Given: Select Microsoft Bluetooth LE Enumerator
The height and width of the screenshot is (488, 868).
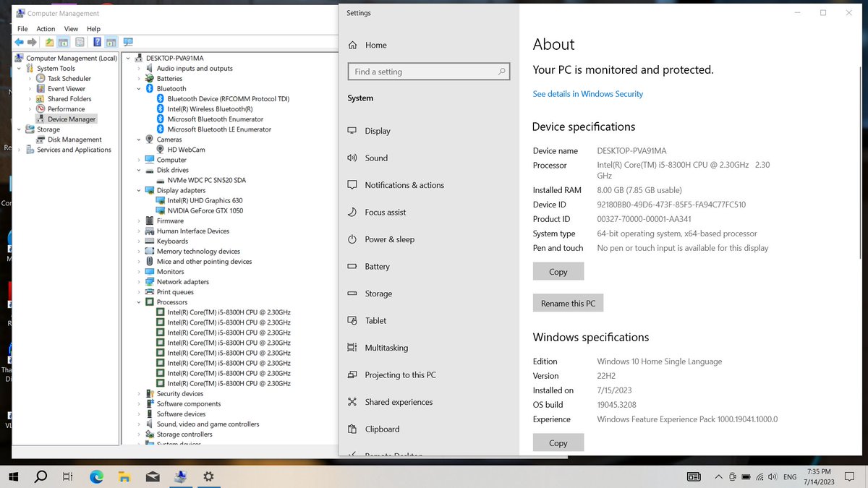Looking at the screenshot, I should point(219,129).
